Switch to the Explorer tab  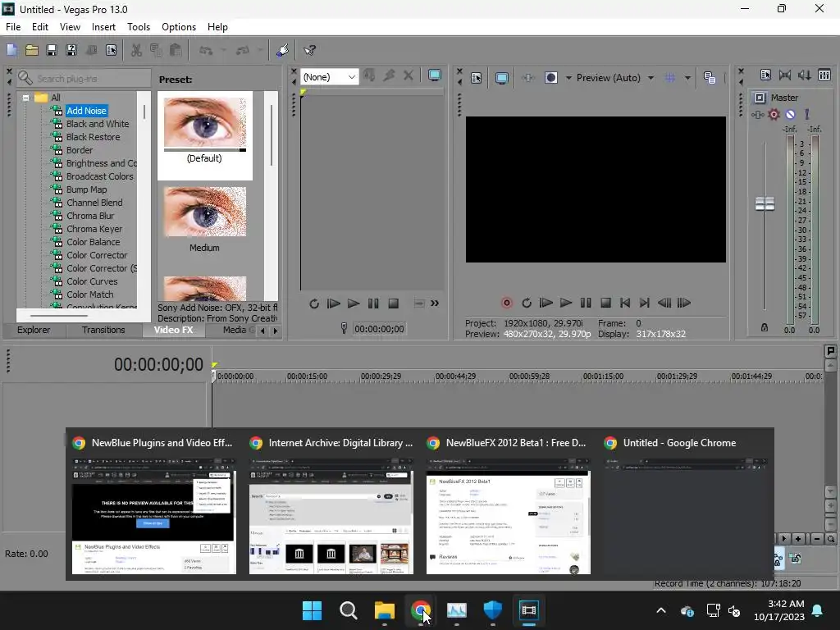(x=33, y=330)
